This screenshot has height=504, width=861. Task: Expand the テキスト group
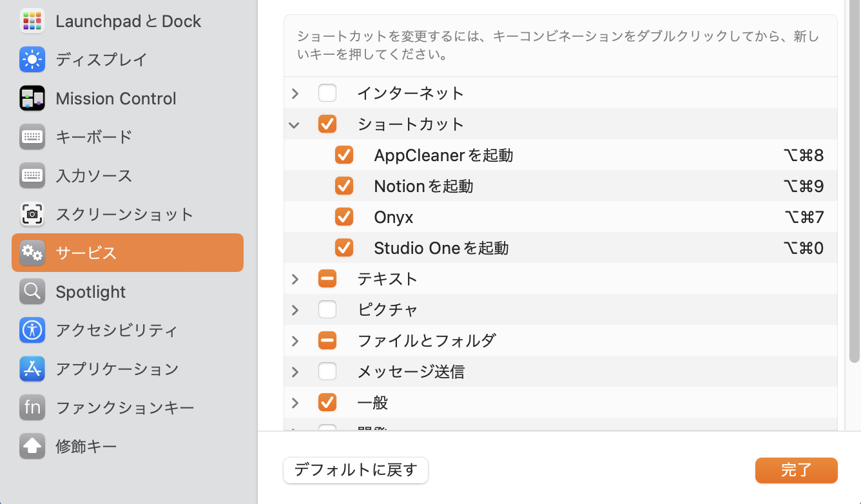295,279
